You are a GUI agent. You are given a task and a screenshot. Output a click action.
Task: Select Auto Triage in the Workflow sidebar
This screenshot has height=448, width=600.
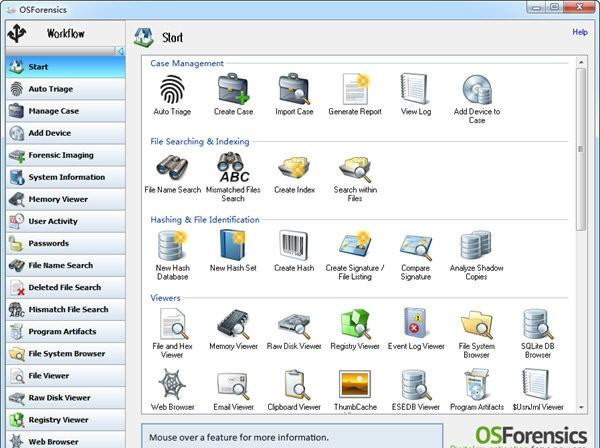tap(65, 89)
